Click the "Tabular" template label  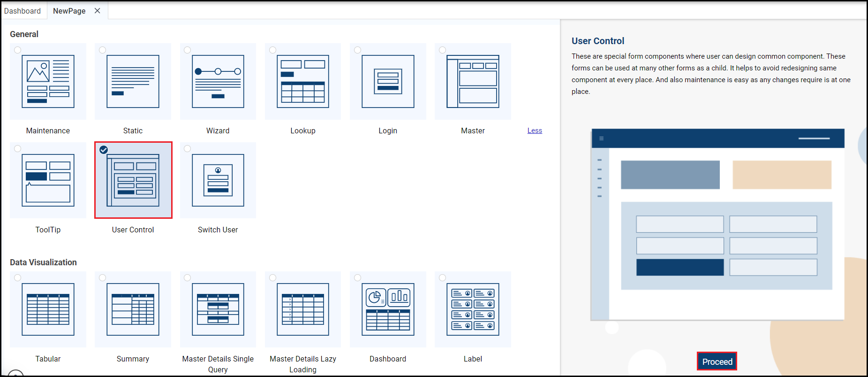[48, 359]
